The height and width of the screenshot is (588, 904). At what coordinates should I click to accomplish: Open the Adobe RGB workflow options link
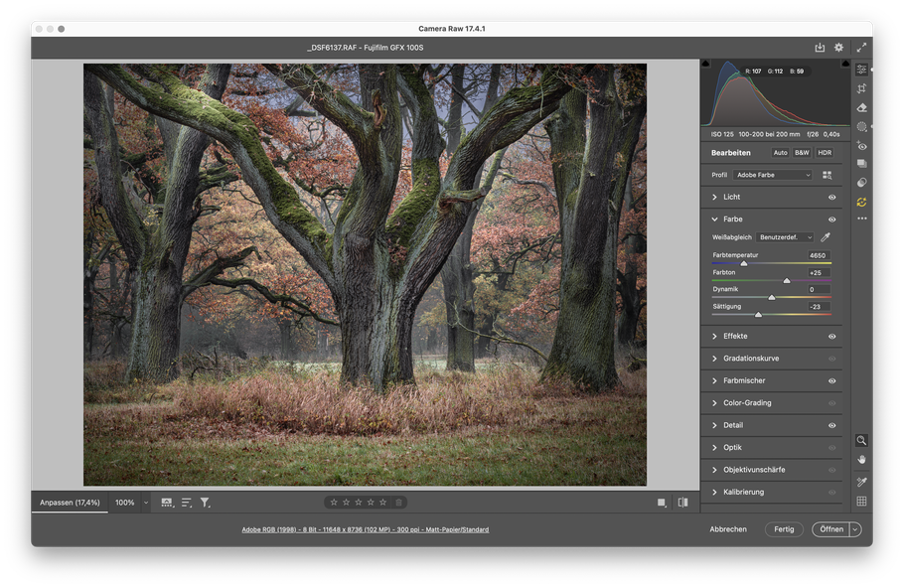pyautogui.click(x=365, y=529)
